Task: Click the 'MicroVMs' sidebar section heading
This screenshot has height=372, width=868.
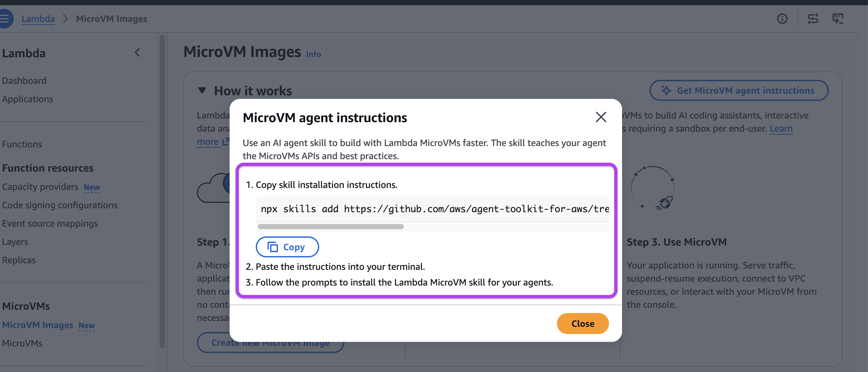Action: coord(26,306)
